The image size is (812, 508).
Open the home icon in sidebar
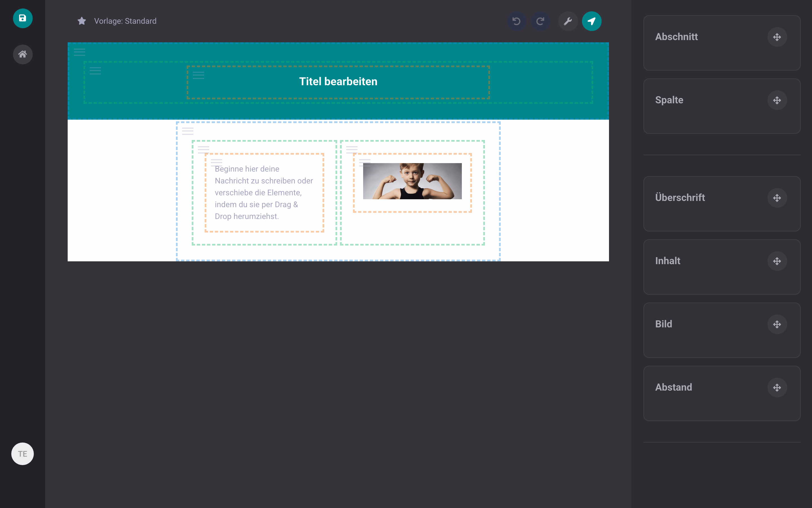23,54
